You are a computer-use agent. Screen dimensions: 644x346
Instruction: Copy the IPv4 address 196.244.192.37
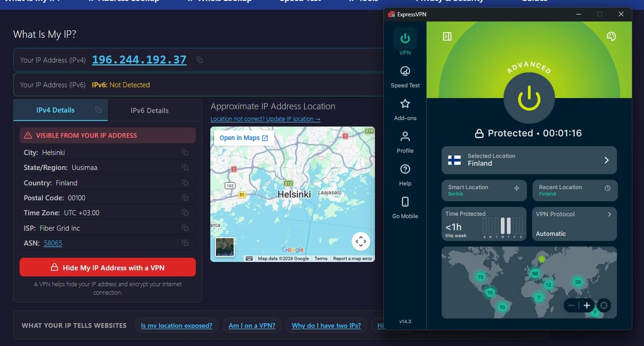pos(200,60)
